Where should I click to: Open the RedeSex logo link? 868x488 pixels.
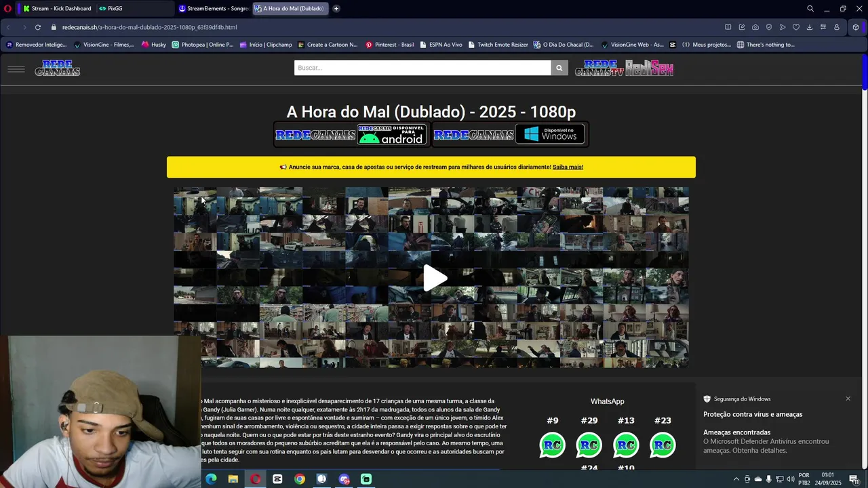pyautogui.click(x=649, y=68)
